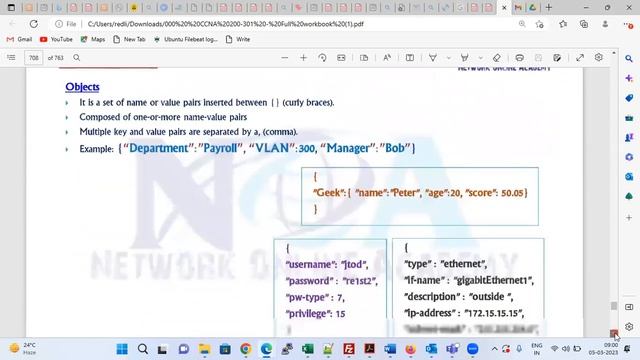Open the PDF table of contents icon
The width and height of the screenshot is (640, 360).
[11, 58]
